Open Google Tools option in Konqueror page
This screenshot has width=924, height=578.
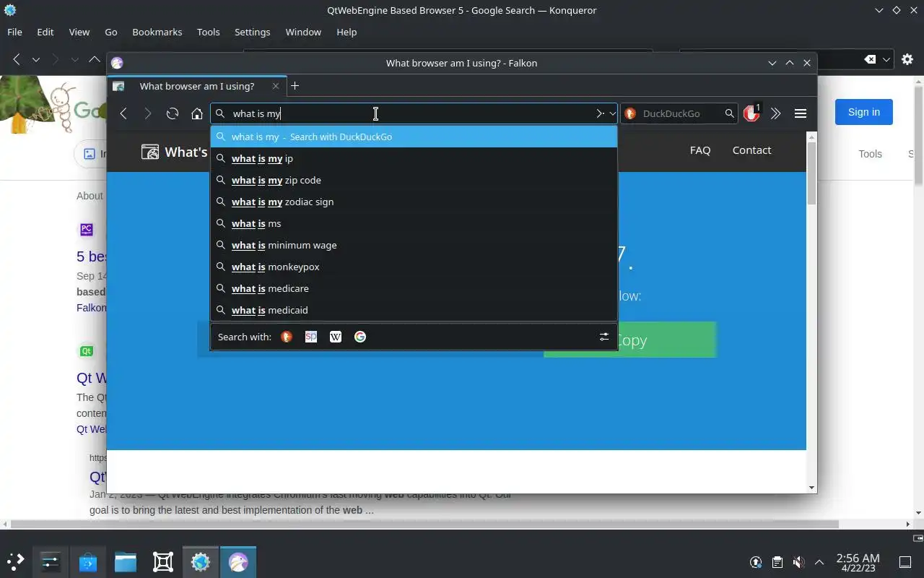point(870,154)
